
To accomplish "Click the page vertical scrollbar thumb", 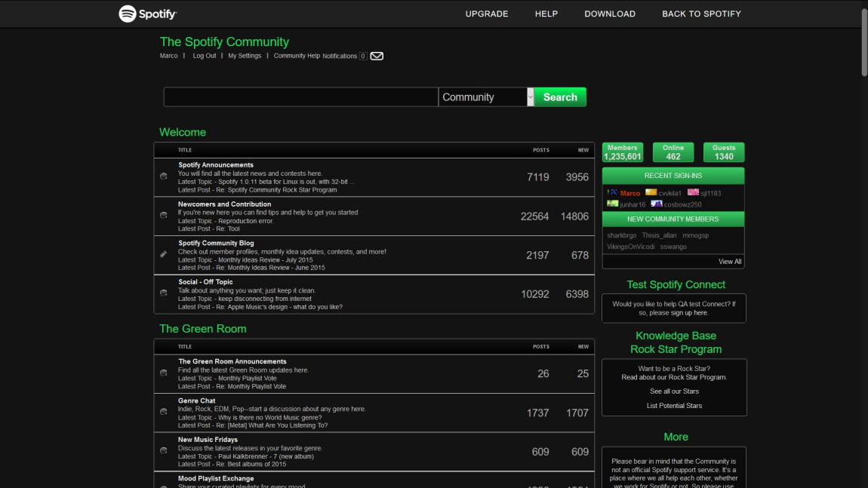I will coord(864,41).
